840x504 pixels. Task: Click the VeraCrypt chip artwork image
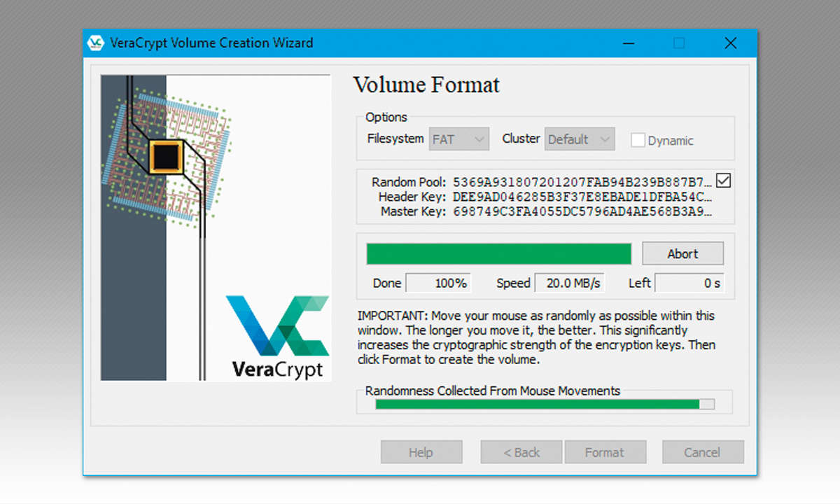click(215, 227)
